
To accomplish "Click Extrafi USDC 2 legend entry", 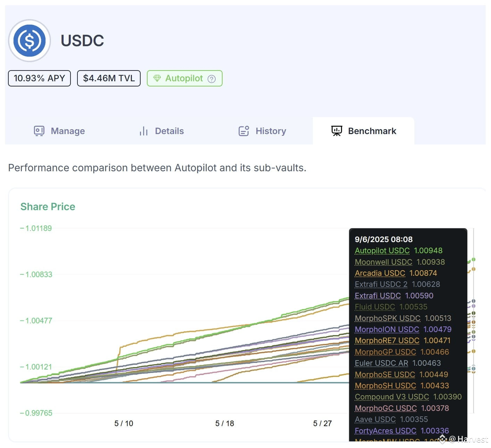I will click(381, 284).
